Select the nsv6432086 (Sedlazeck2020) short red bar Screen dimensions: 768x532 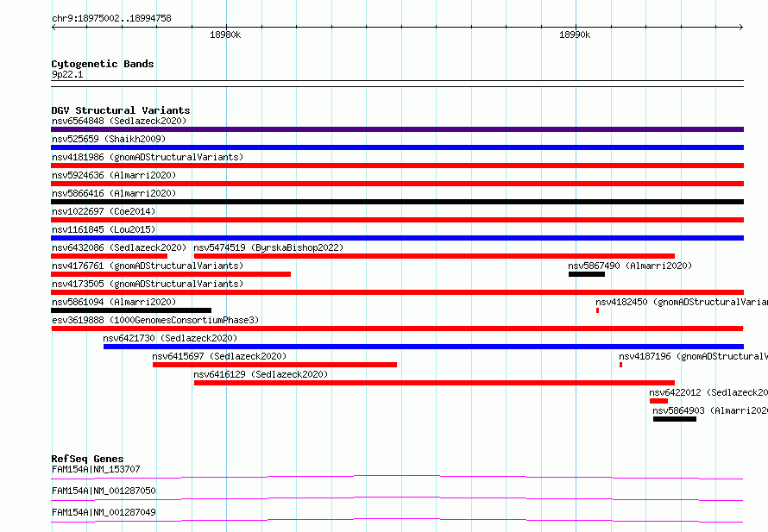tap(110, 256)
